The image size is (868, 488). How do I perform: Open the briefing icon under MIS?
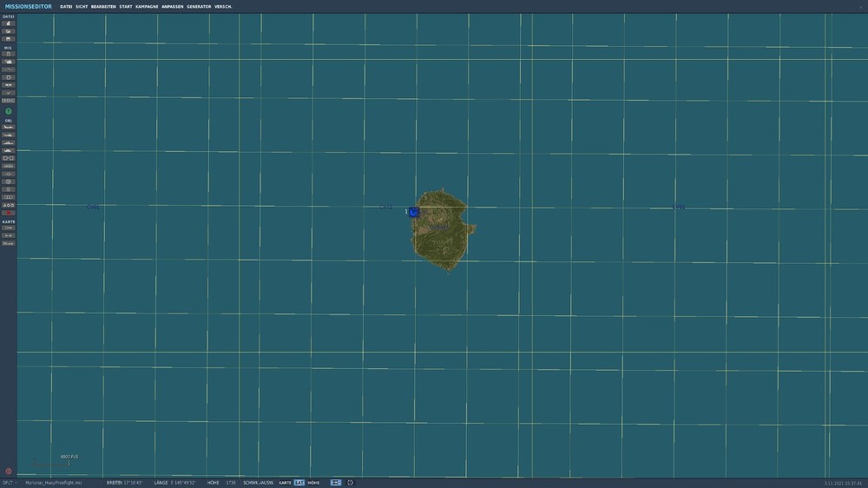click(9, 55)
